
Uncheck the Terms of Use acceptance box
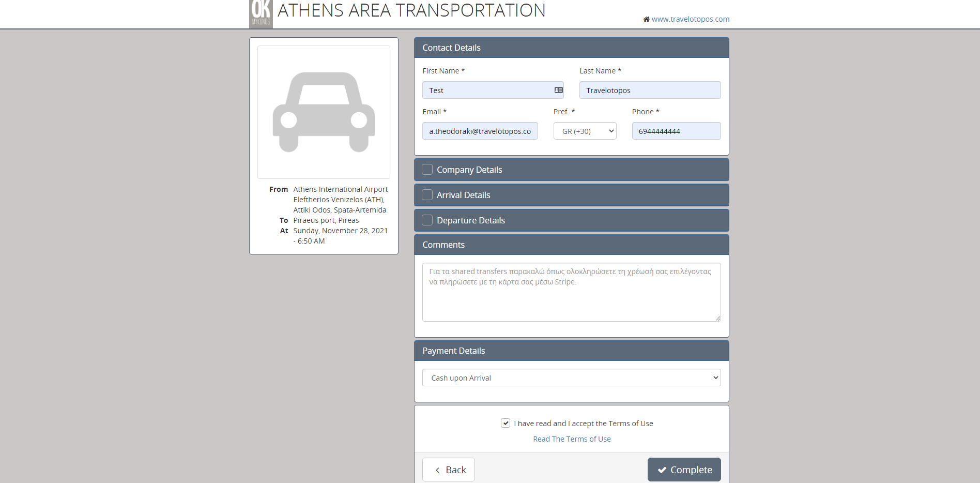click(x=506, y=423)
